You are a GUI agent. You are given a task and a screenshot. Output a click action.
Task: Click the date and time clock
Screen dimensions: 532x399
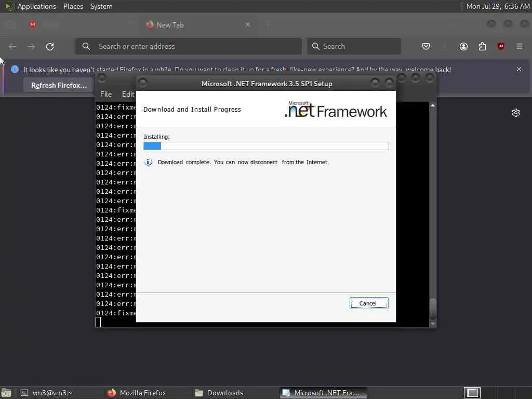498,6
